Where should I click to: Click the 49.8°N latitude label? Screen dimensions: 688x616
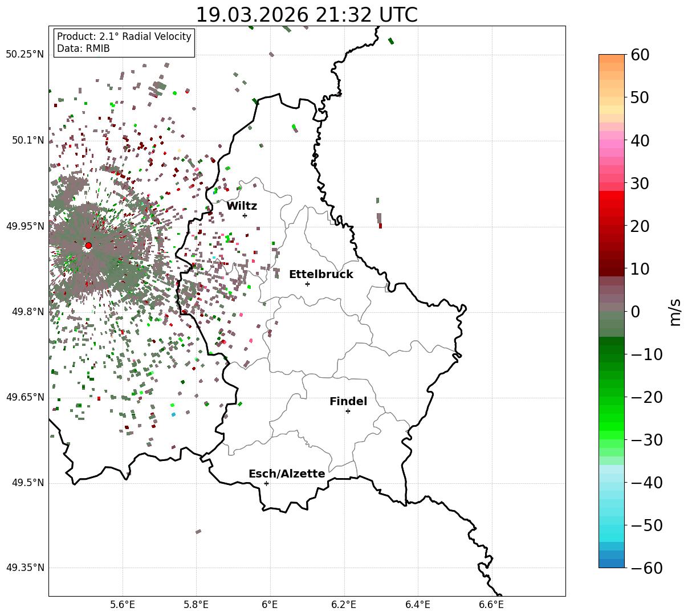point(27,312)
